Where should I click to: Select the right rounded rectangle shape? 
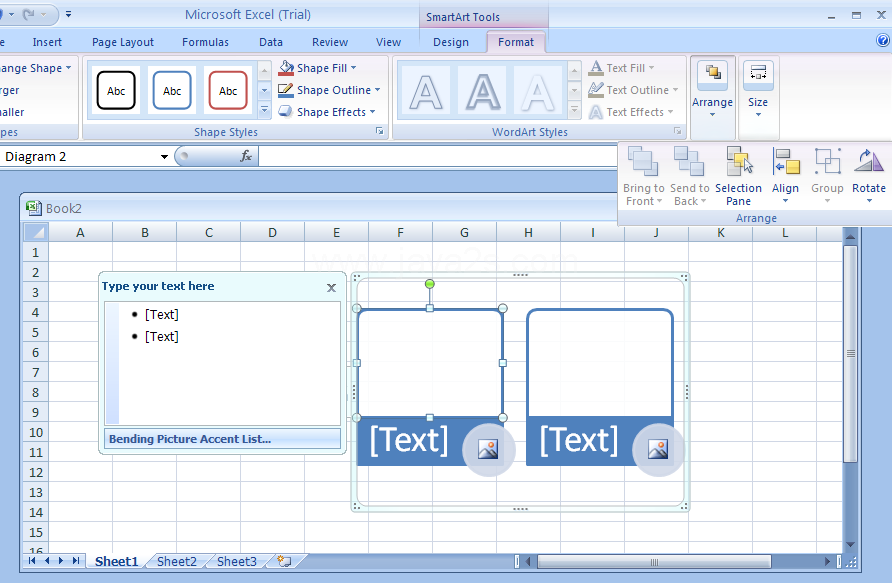[600, 362]
